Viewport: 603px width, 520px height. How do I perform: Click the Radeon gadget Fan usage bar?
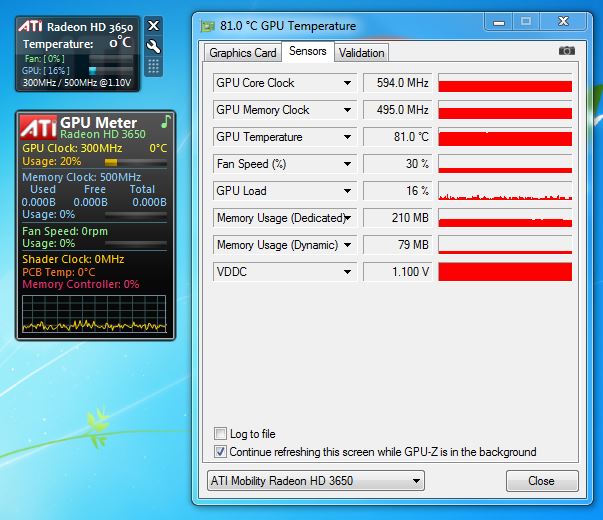coord(111,59)
